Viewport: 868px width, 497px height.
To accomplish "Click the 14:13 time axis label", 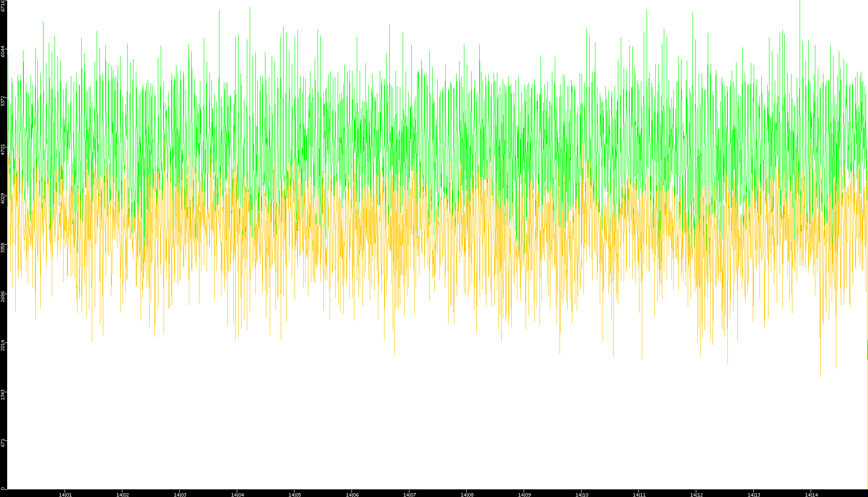I will pos(754,495).
